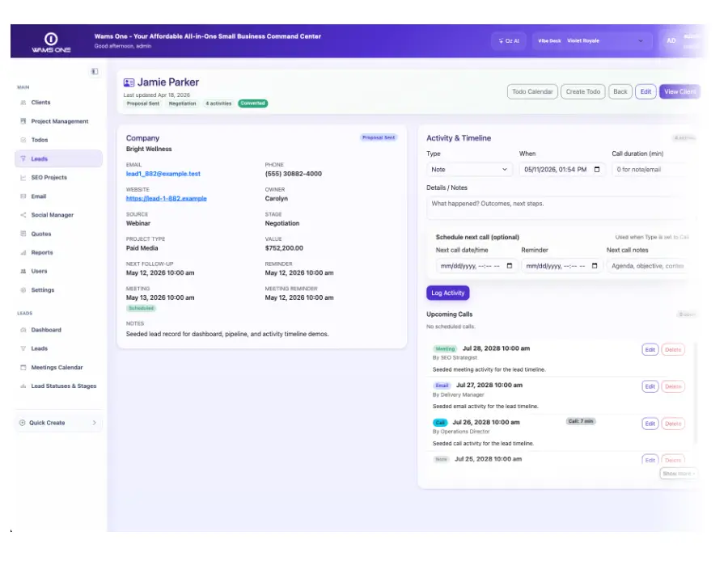This screenshot has height=582, width=728.
Task: Collapse the sidebar with the panel icon
Action: [x=95, y=71]
